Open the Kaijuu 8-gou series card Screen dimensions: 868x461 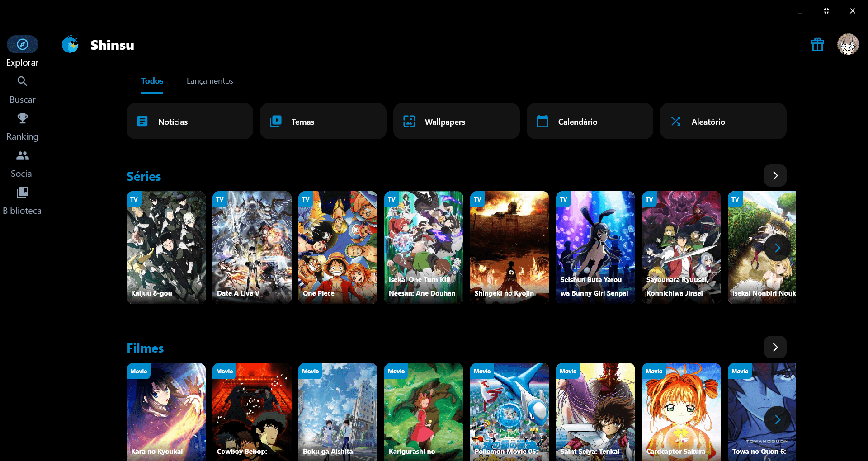point(166,248)
